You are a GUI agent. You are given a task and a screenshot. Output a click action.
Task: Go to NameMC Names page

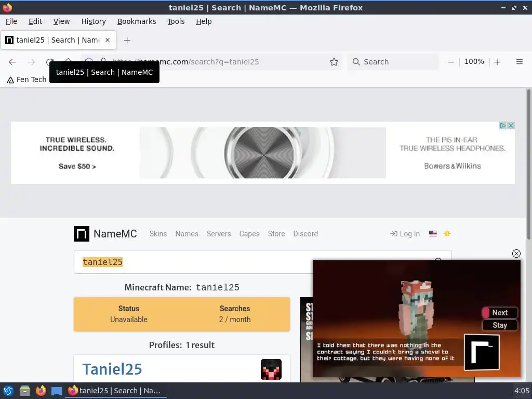coord(187,234)
